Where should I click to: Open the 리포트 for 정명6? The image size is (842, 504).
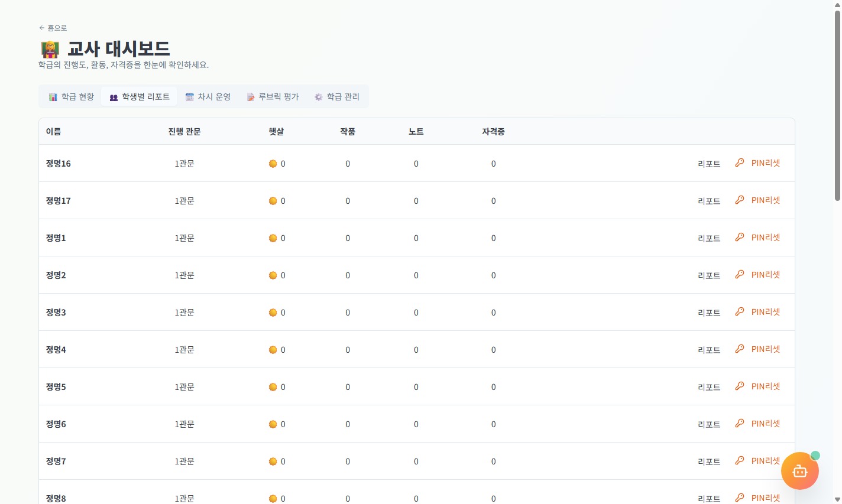(709, 424)
